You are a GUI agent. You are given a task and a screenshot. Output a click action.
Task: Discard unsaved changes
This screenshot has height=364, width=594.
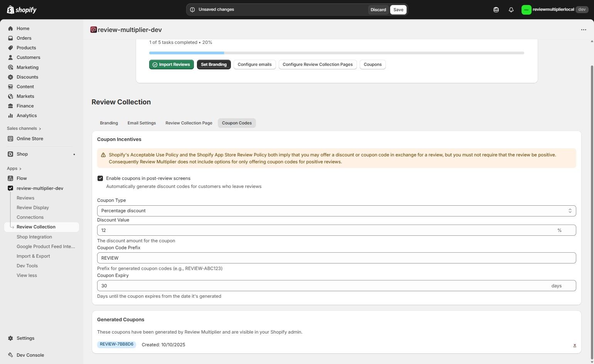tap(378, 10)
